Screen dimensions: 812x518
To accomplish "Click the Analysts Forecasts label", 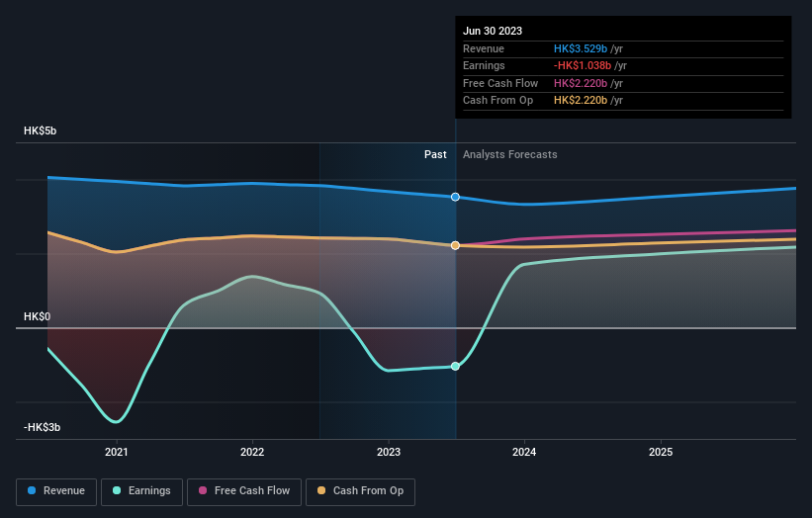I will tap(510, 154).
